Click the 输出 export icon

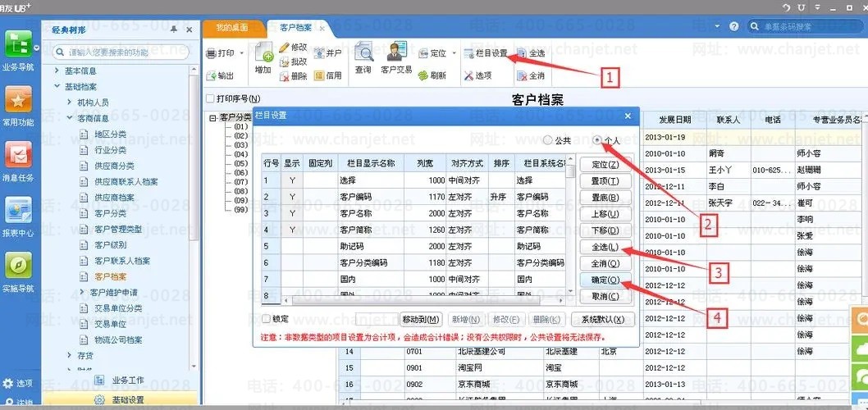point(211,75)
